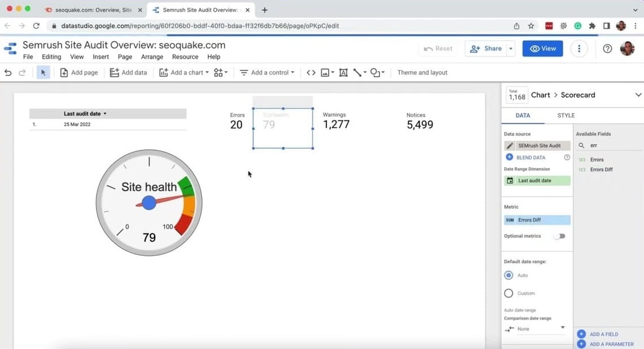Select the Auto date range radio
644x349 pixels.
point(509,276)
